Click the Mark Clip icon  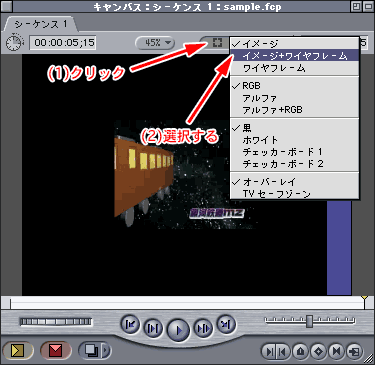(336, 351)
